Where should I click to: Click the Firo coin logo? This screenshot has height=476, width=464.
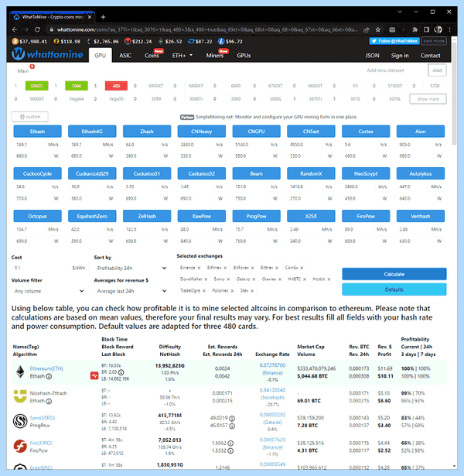click(x=20, y=447)
